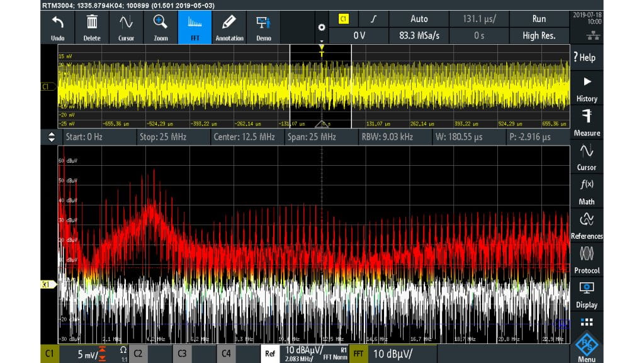Open the Help panel
The width and height of the screenshot is (644, 363).
[x=586, y=57]
